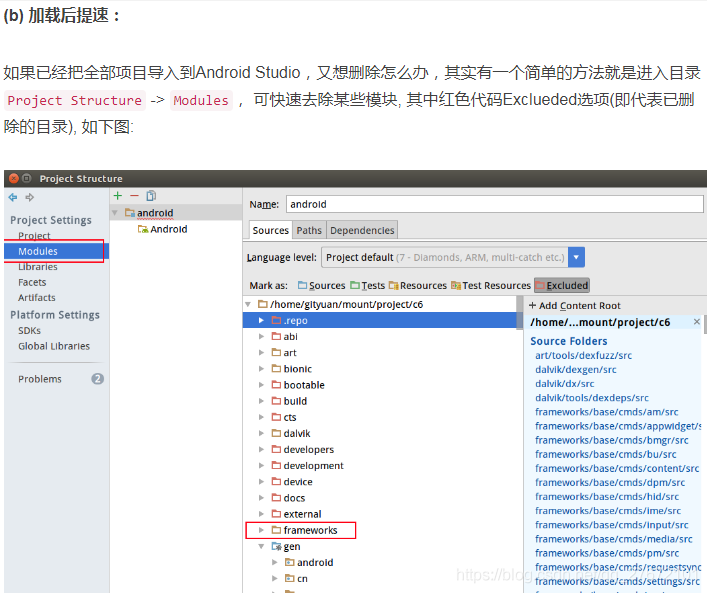Select the cn package under gen
The image size is (707, 593).
click(302, 579)
